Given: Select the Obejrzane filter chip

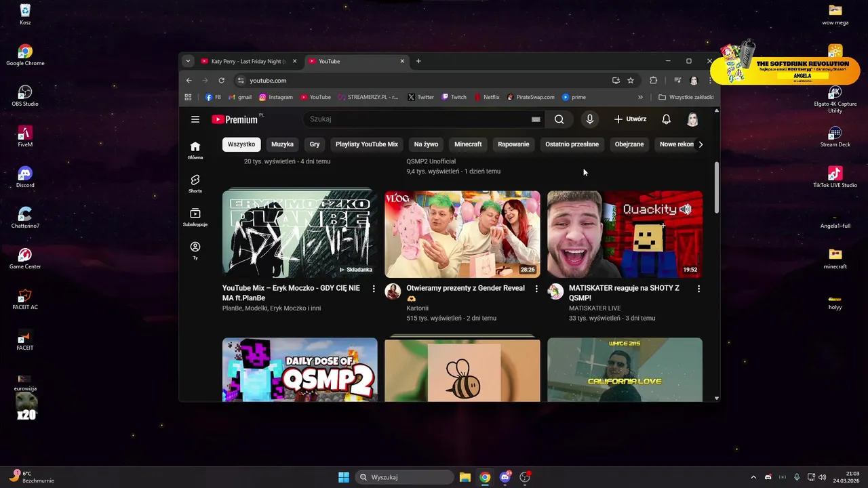Looking at the screenshot, I should 629,144.
